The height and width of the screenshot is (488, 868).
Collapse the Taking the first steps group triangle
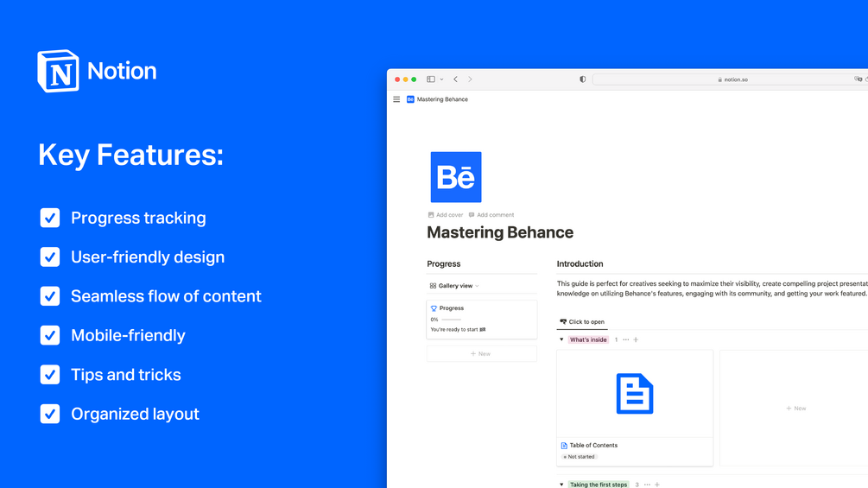coord(561,485)
